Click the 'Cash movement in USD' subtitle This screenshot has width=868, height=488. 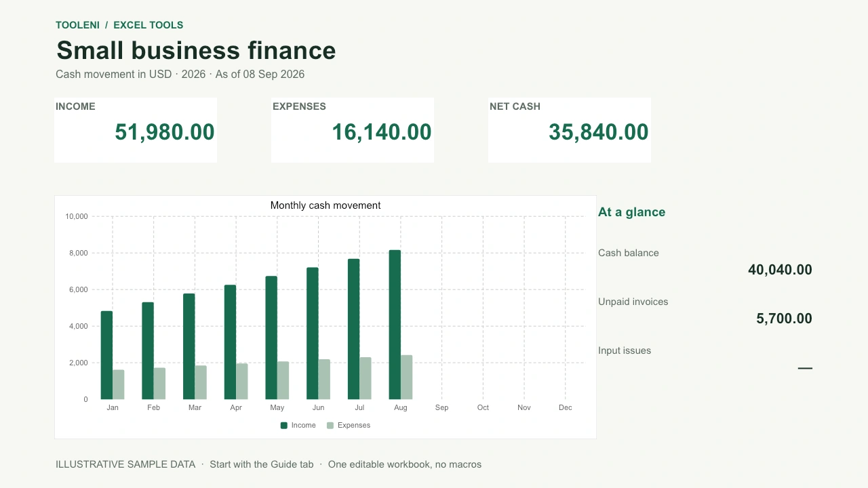(114, 74)
